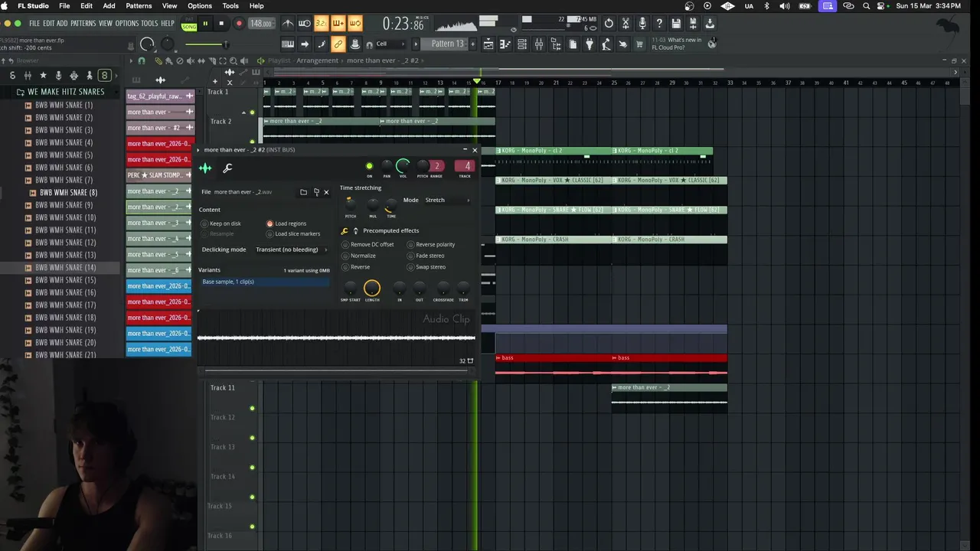Open the OPTIONS menu in FL toolbar
This screenshot has width=980, height=551.
127,24
